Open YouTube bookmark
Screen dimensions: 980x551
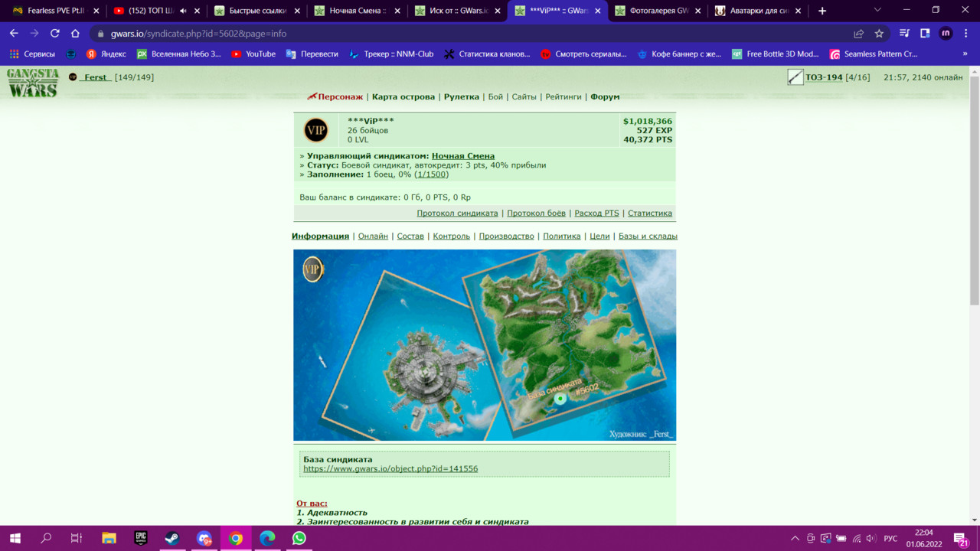click(253, 54)
